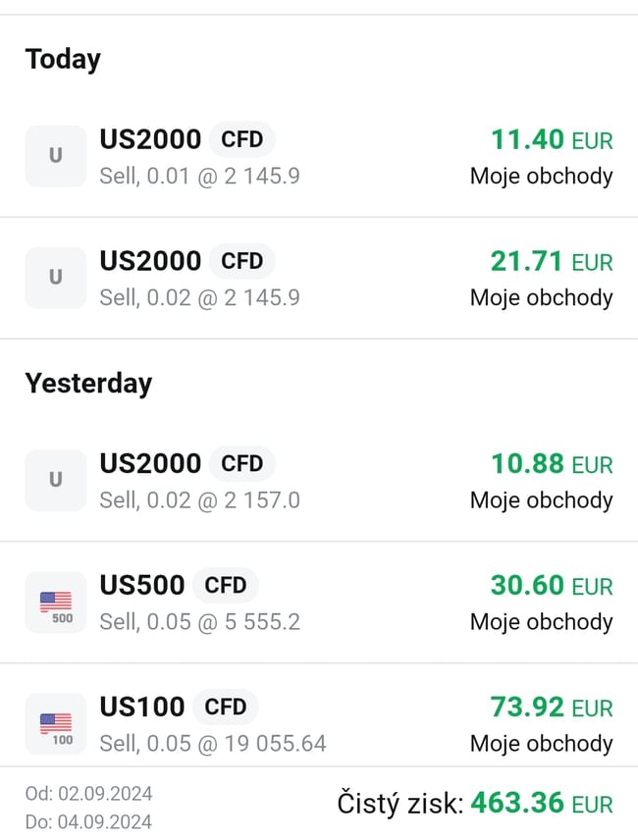Open the US500 trade title
This screenshot has width=638, height=840.
click(142, 586)
